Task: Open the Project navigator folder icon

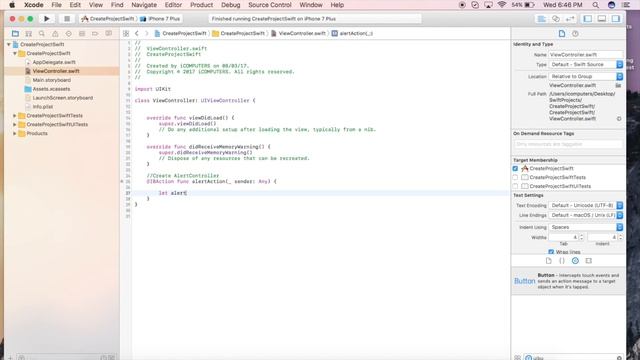Action: click(x=16, y=33)
